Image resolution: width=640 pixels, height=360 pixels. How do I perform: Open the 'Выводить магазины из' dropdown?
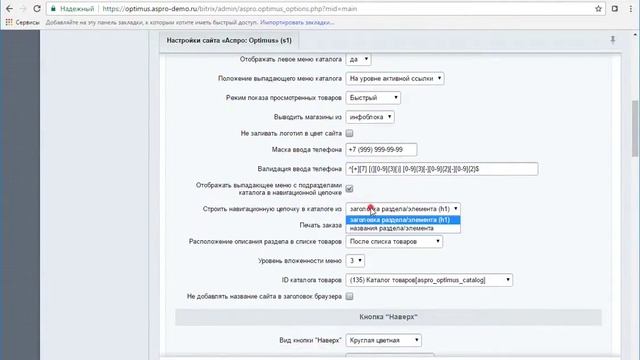pos(370,117)
